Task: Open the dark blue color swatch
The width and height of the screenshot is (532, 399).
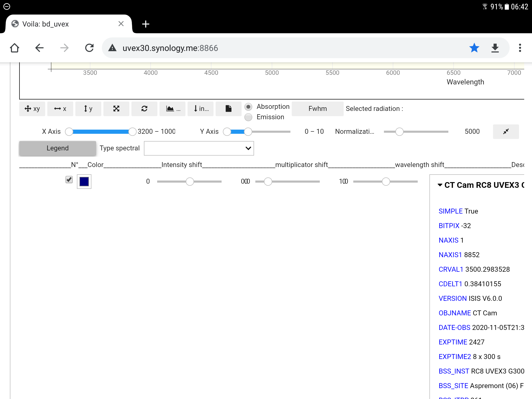Action: (x=84, y=181)
